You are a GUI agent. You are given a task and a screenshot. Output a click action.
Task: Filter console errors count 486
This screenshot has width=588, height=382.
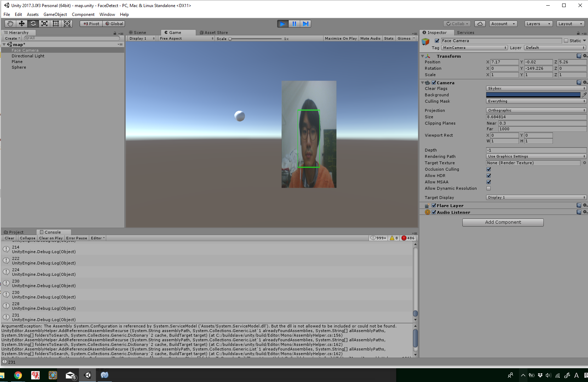tap(408, 238)
